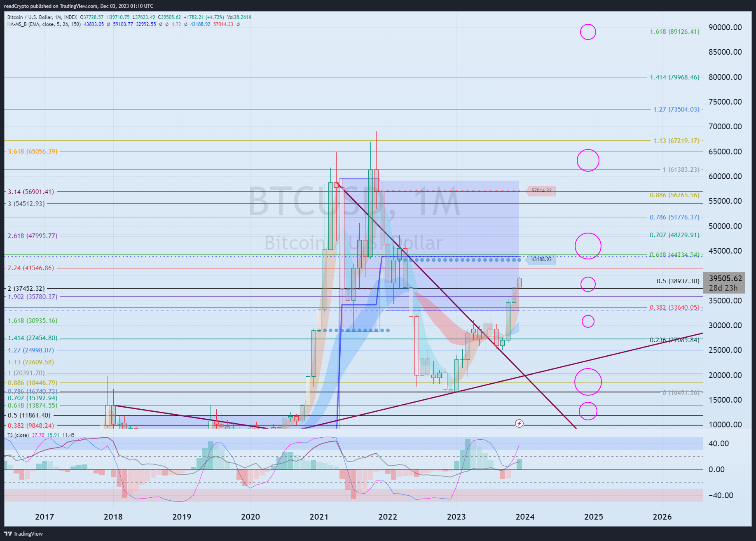
Task: Click the 0.618 (13874.55) extension label
Action: coord(33,405)
